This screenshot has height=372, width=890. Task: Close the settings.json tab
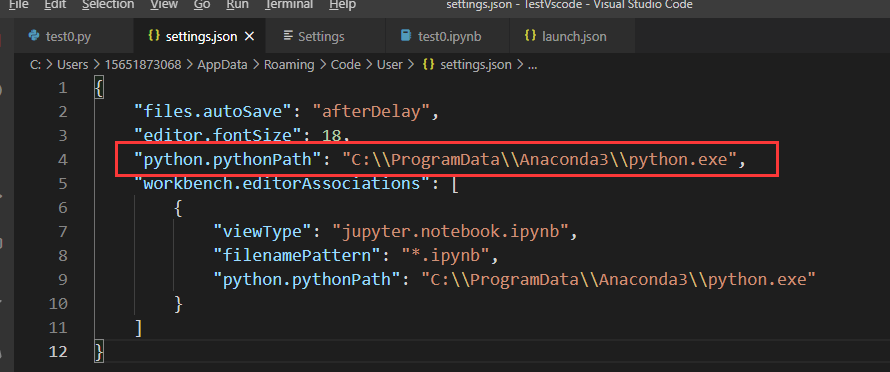pyautogui.click(x=249, y=36)
